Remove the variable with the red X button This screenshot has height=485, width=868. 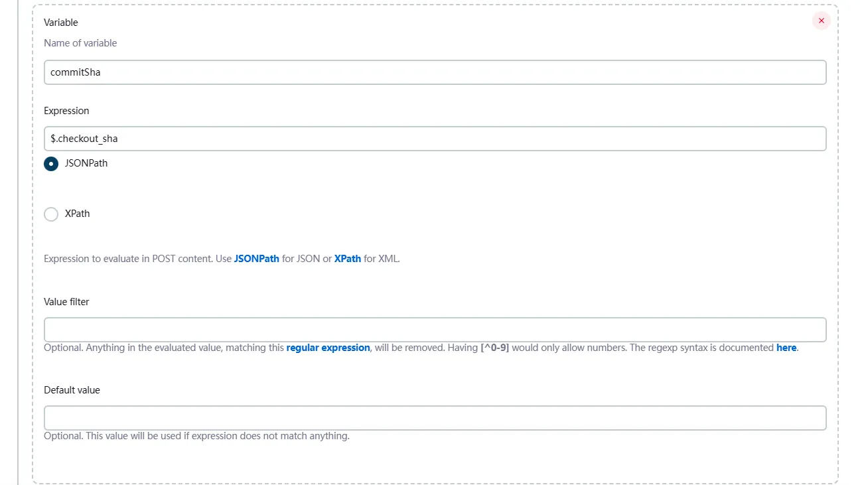tap(821, 21)
